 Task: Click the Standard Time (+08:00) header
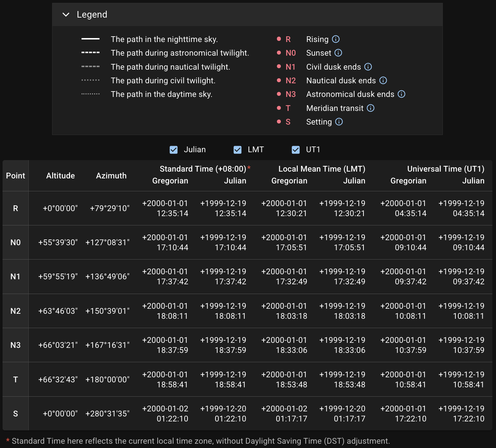click(203, 169)
